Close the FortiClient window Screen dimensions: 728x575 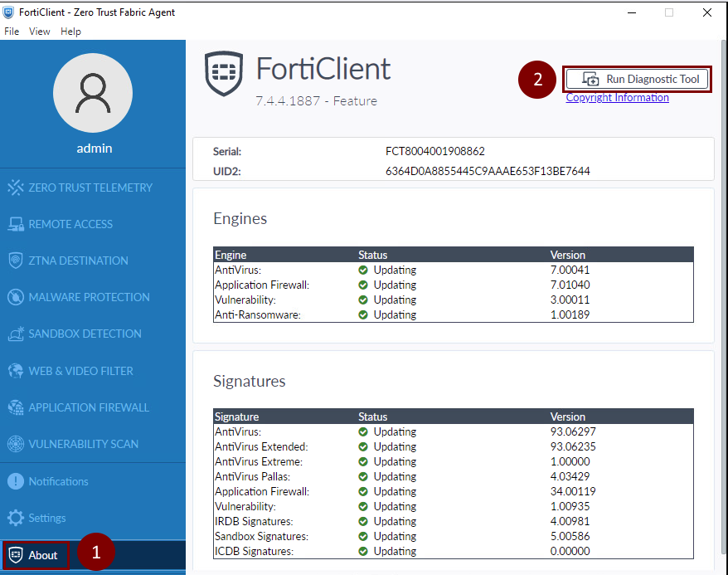pyautogui.click(x=706, y=12)
